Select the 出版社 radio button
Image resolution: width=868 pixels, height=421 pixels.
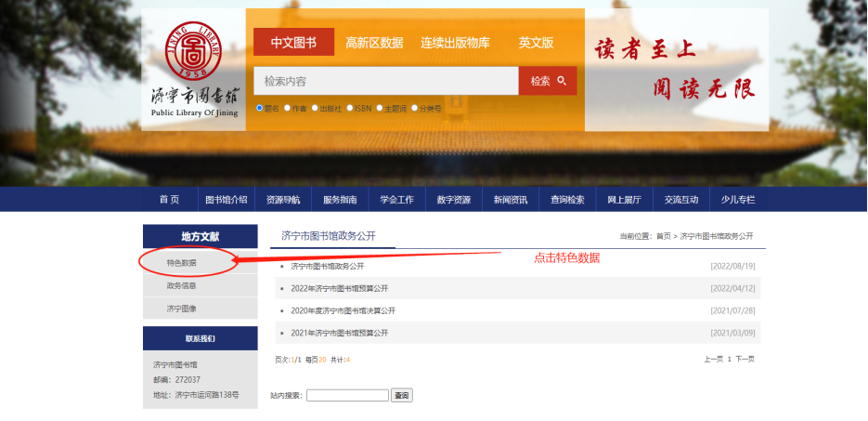point(315,108)
